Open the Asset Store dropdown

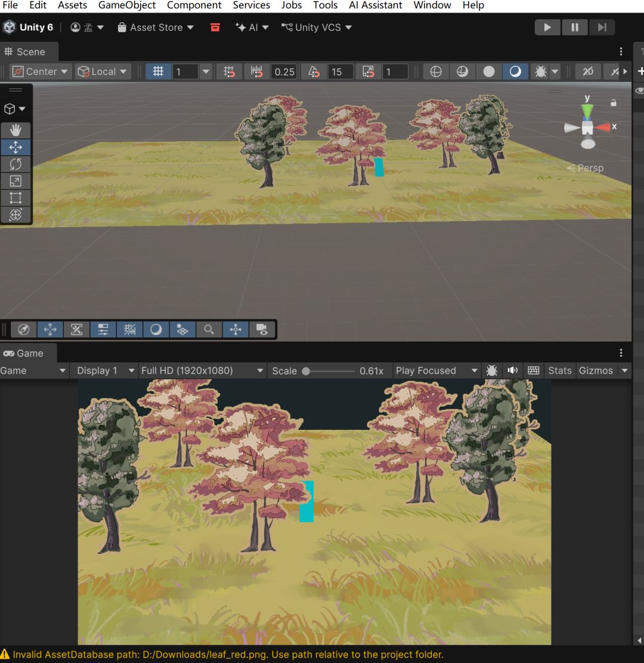click(x=156, y=27)
